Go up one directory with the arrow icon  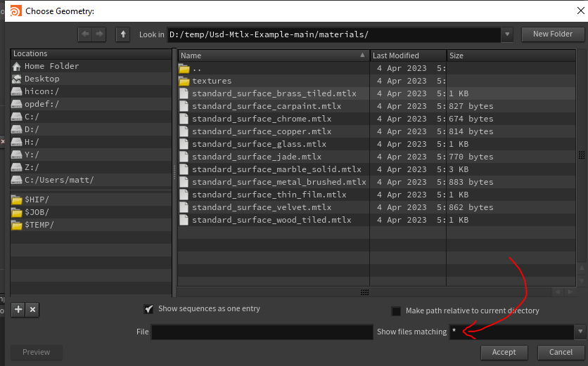pyautogui.click(x=122, y=34)
